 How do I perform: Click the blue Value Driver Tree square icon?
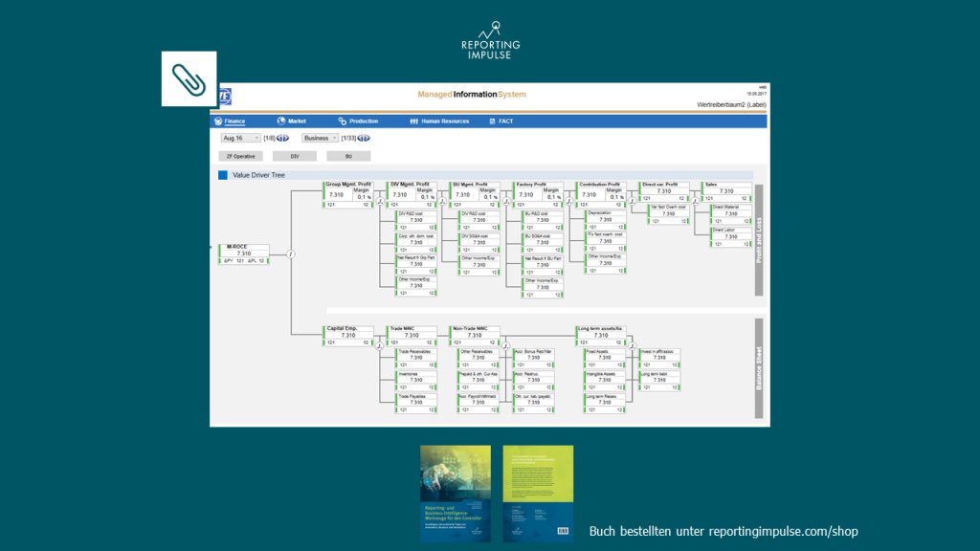point(221,175)
